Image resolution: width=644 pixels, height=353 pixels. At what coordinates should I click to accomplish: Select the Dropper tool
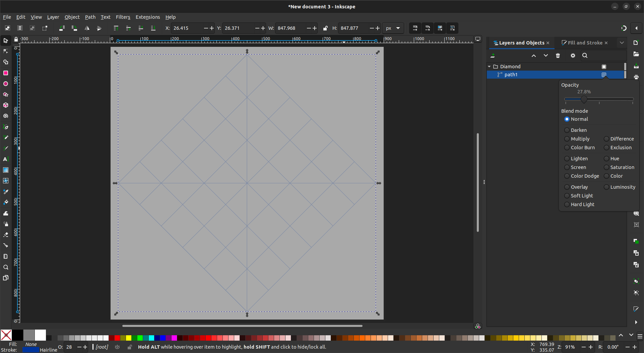6,191
